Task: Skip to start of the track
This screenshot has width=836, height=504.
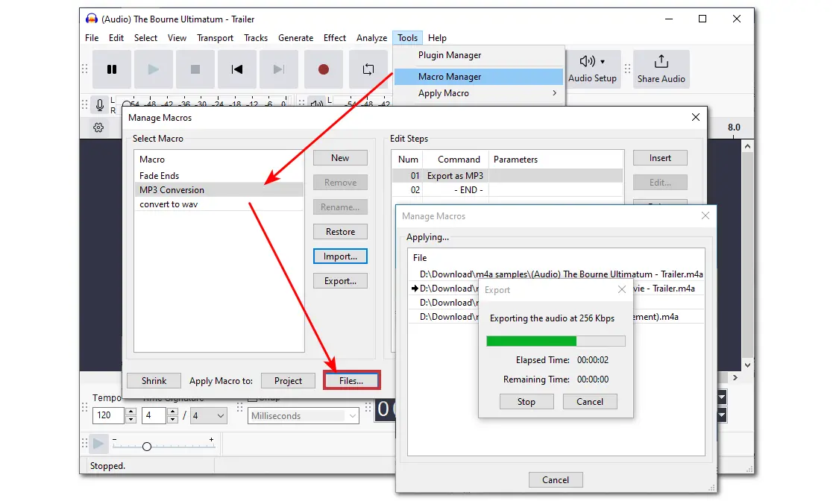Action: [x=237, y=69]
